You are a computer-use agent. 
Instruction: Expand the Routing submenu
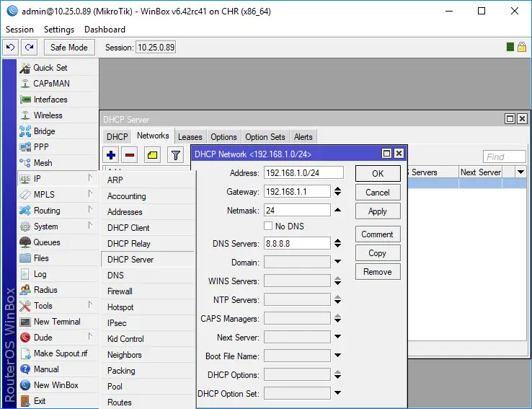[90, 209]
